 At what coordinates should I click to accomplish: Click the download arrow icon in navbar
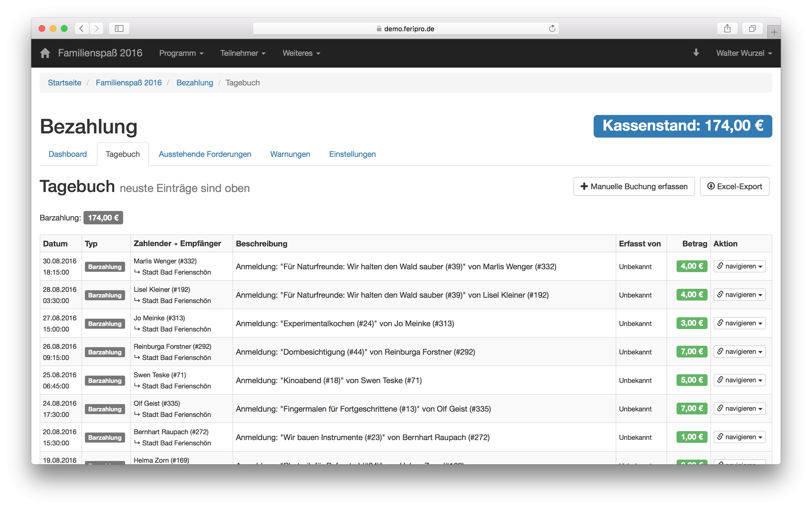pyautogui.click(x=696, y=53)
